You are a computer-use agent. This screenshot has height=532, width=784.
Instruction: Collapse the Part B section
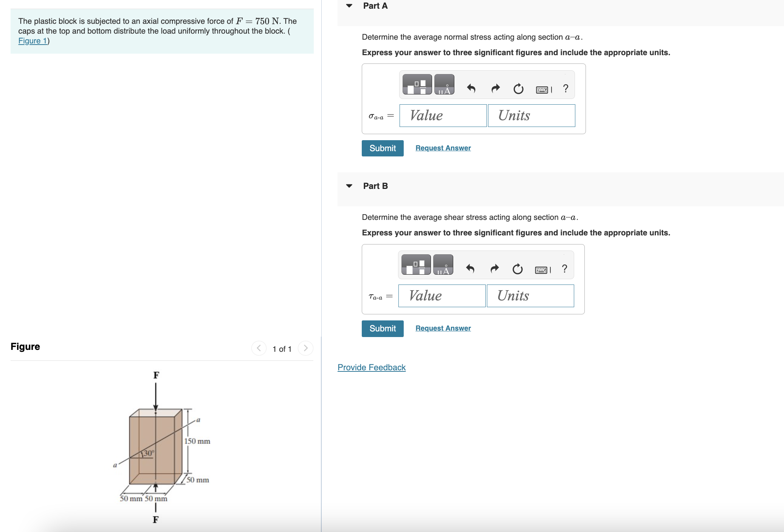pos(349,186)
